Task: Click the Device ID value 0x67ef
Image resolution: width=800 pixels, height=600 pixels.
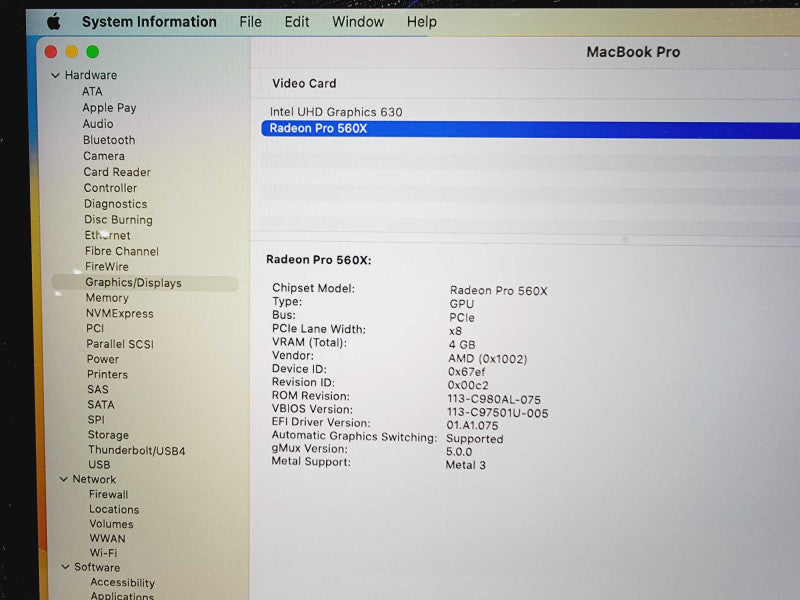Action: [466, 372]
